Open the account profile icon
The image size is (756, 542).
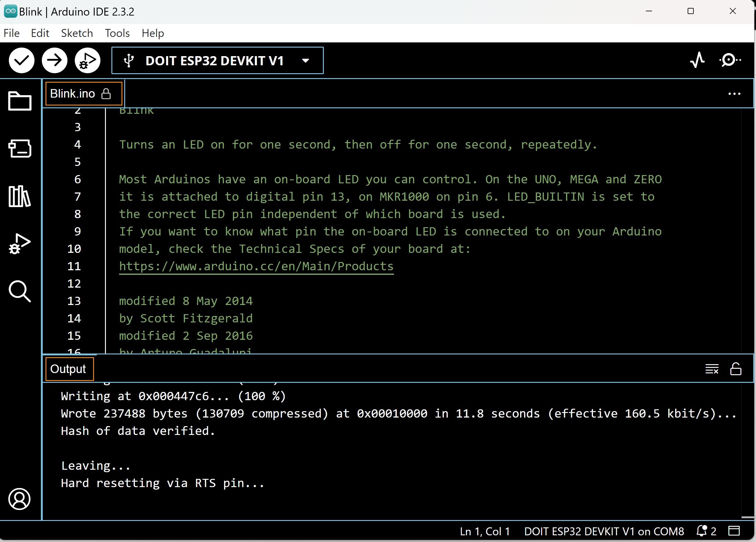pos(19,499)
